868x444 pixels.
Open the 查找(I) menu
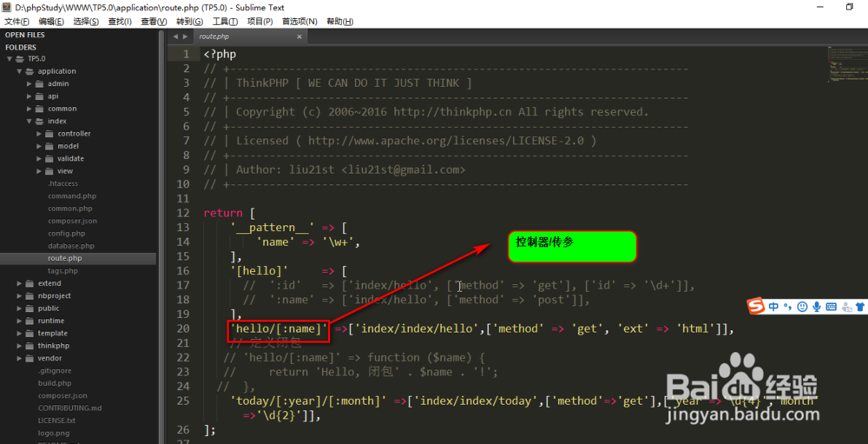(x=120, y=22)
